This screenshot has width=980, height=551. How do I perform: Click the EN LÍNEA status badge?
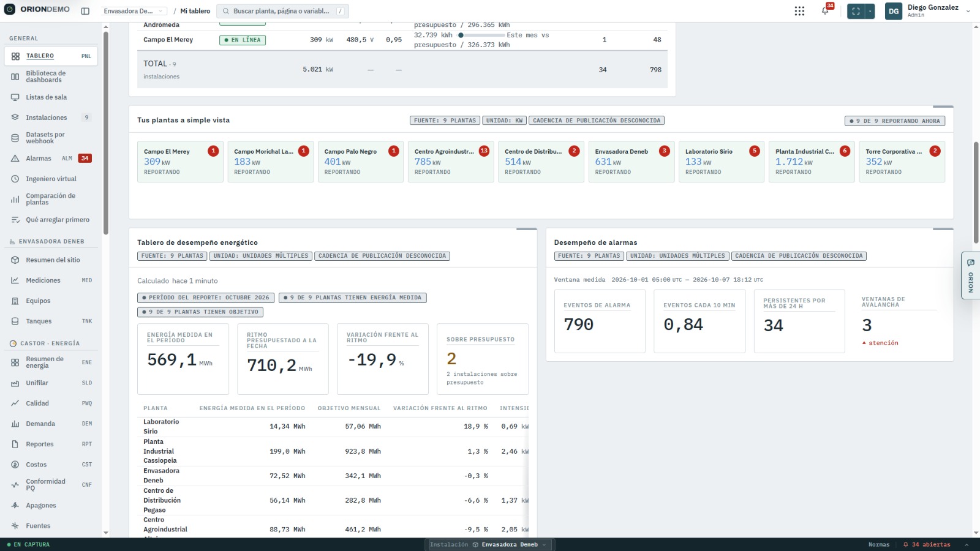[x=243, y=40]
